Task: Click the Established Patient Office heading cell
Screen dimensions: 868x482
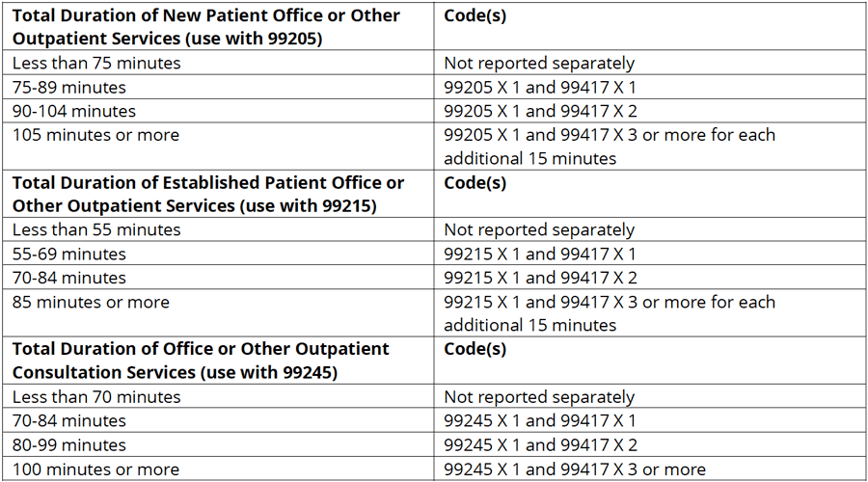Action: [x=207, y=194]
